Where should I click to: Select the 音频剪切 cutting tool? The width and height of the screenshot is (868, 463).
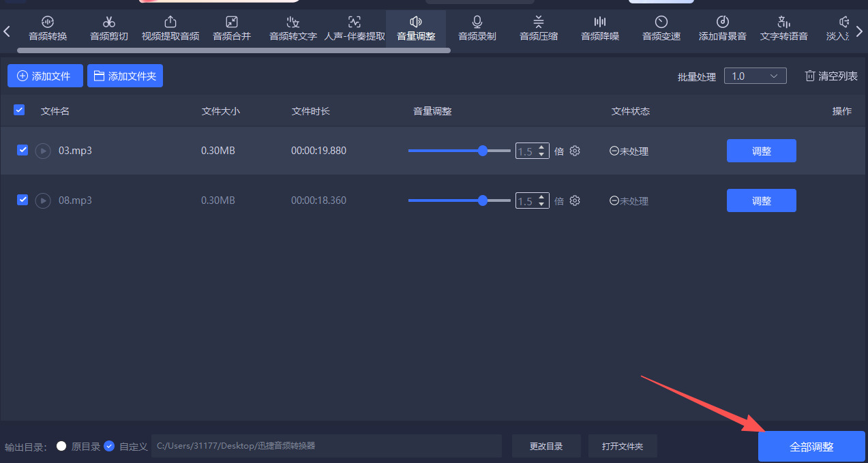click(x=108, y=27)
